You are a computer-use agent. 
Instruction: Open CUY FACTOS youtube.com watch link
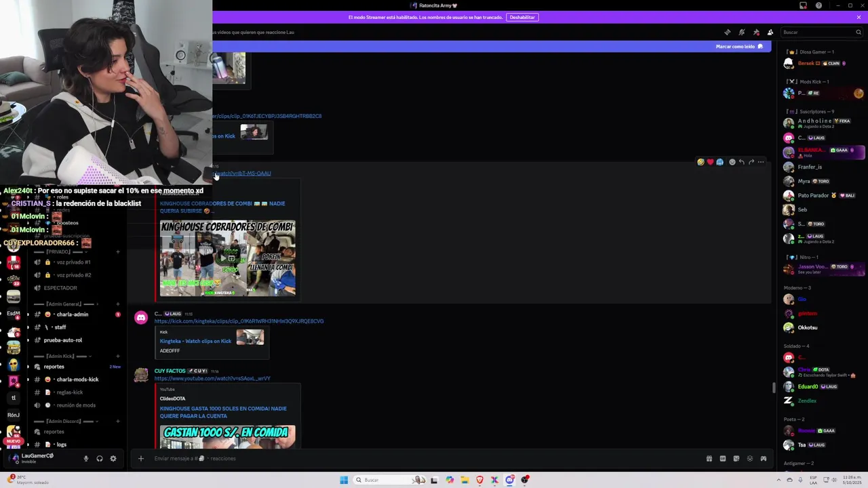coord(212,378)
